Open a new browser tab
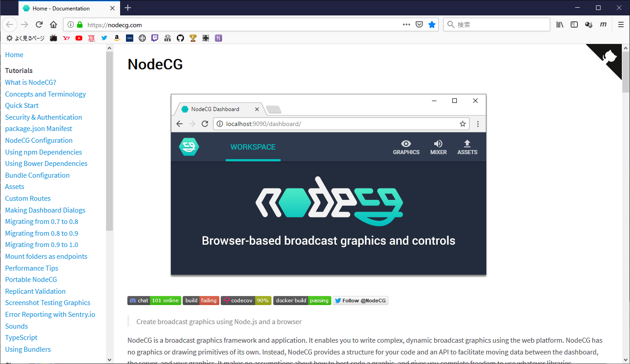630x364 pixels. pyautogui.click(x=128, y=8)
